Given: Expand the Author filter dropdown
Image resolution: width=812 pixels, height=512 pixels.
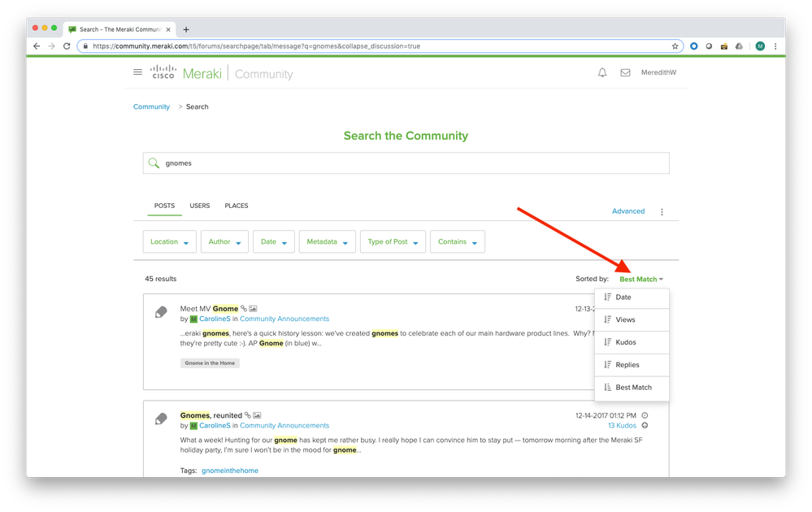Looking at the screenshot, I should click(x=224, y=241).
